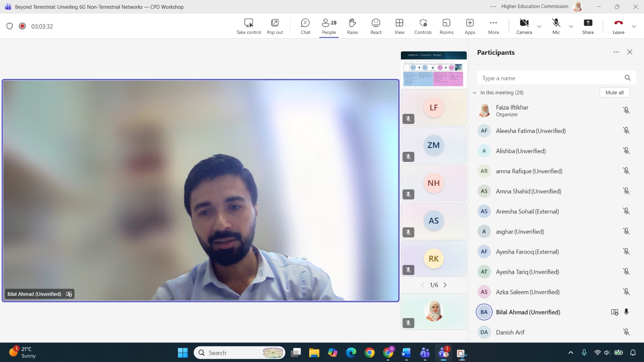
Task: Open the More actions menu
Action: click(493, 26)
